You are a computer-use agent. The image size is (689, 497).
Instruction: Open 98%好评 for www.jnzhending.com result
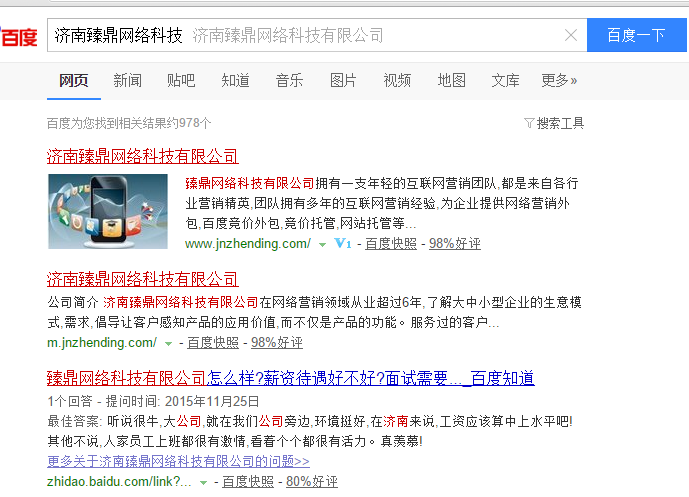click(x=455, y=243)
